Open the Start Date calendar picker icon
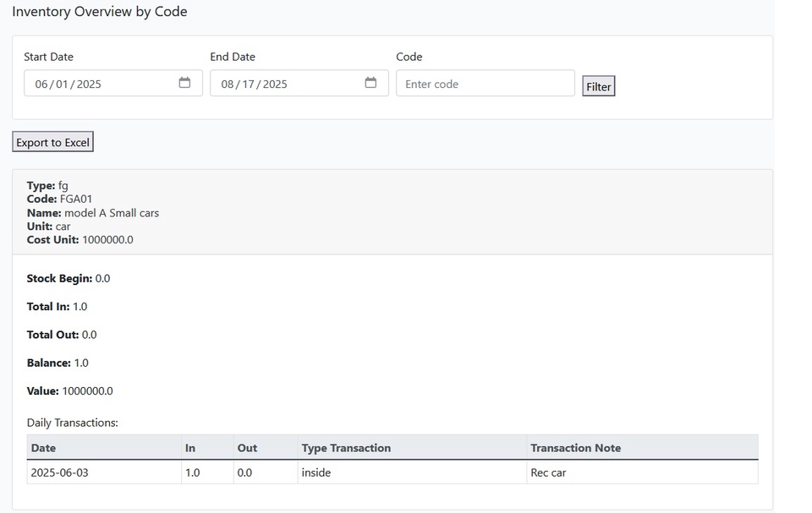Screen dimensions: 812x513 [184, 83]
